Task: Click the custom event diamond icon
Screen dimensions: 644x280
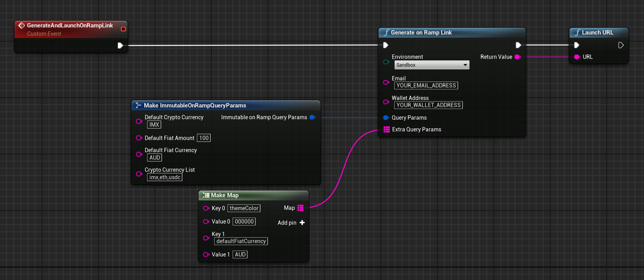Action: click(22, 25)
